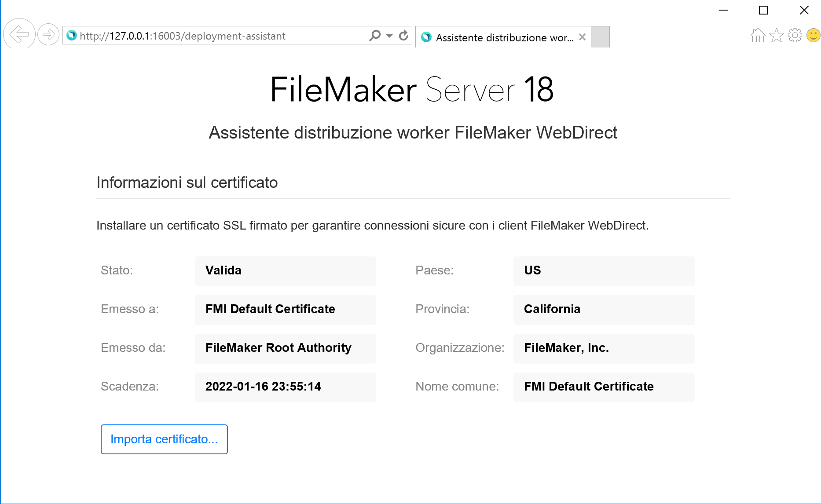Open browser Tools gear icon
The image size is (821, 504).
795,35
